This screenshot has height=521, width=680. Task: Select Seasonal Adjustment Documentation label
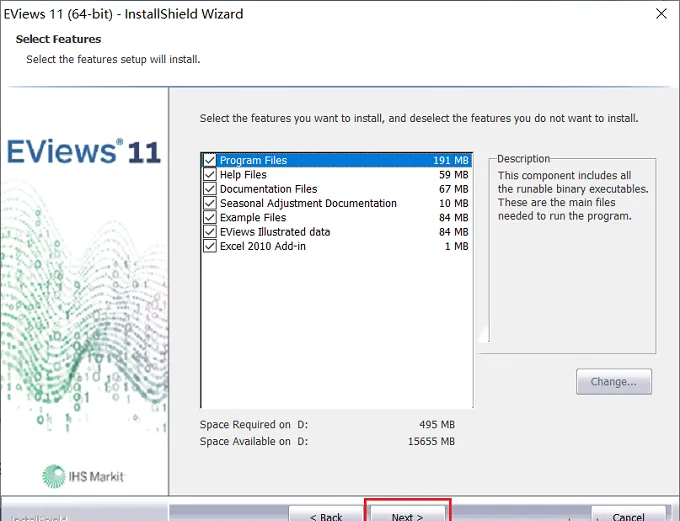click(x=308, y=203)
